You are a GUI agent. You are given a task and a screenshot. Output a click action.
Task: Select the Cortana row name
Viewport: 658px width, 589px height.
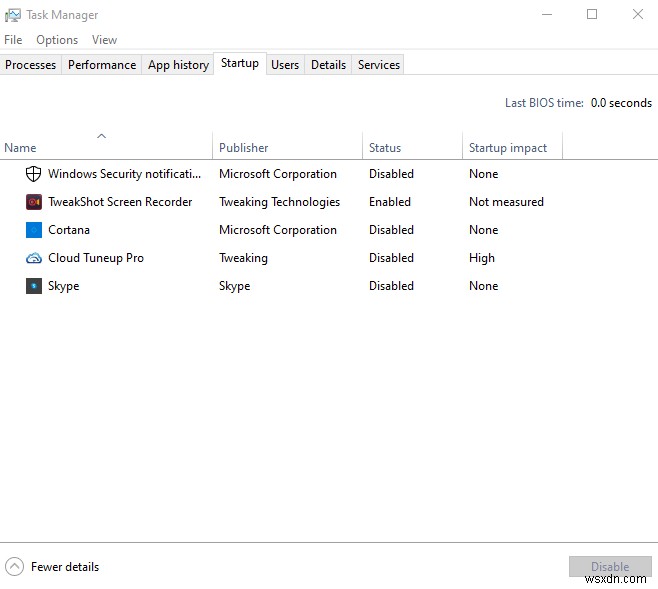(x=69, y=230)
